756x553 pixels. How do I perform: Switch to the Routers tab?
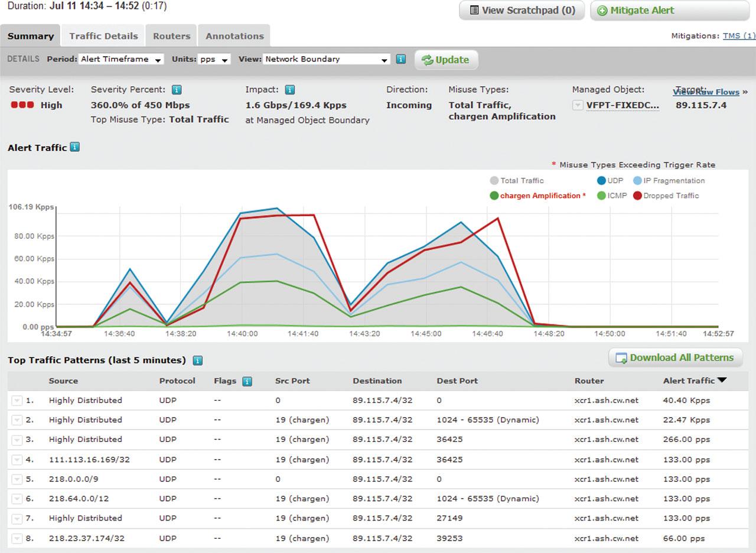pyautogui.click(x=171, y=36)
